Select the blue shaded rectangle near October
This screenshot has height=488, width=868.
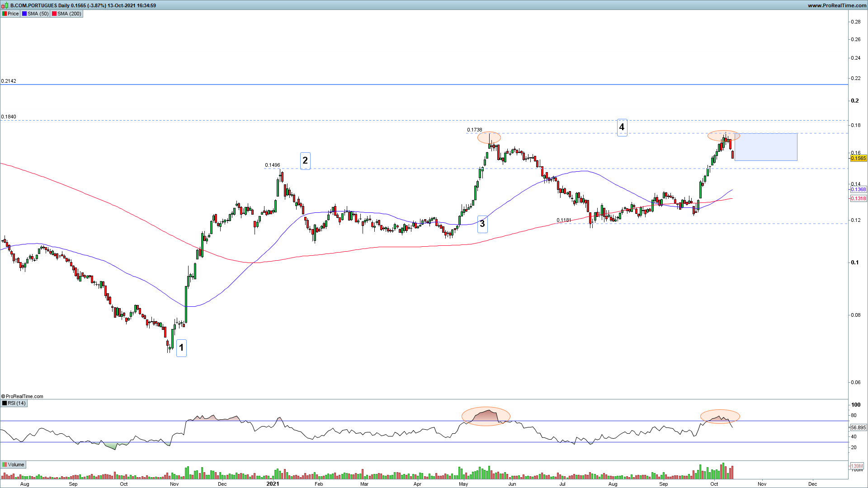pos(766,147)
